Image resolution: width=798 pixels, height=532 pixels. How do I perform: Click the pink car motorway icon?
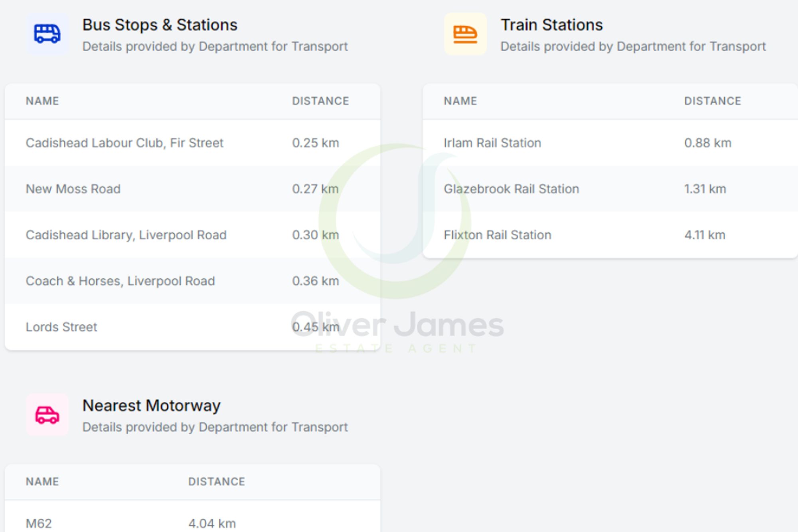click(47, 415)
